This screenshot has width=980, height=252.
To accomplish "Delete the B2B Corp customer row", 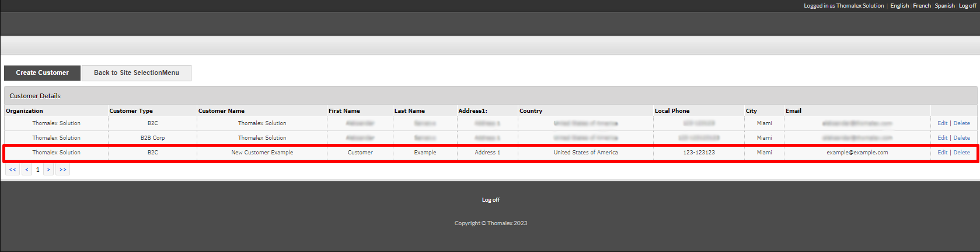I will [x=961, y=138].
